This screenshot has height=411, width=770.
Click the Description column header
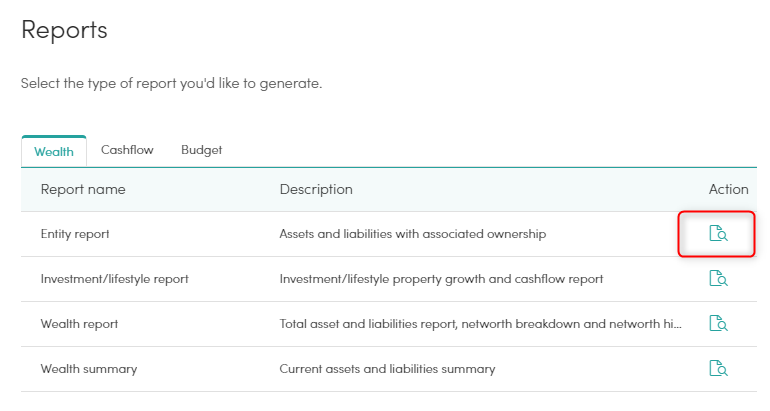(x=316, y=189)
